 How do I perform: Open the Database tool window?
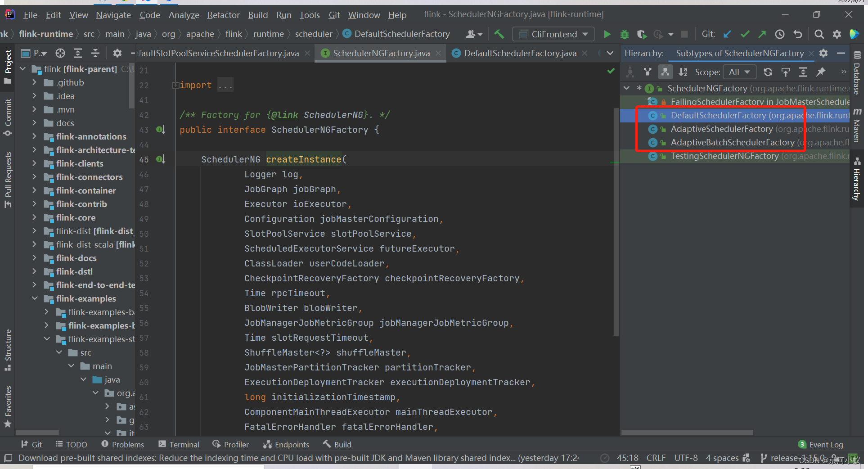tap(857, 72)
